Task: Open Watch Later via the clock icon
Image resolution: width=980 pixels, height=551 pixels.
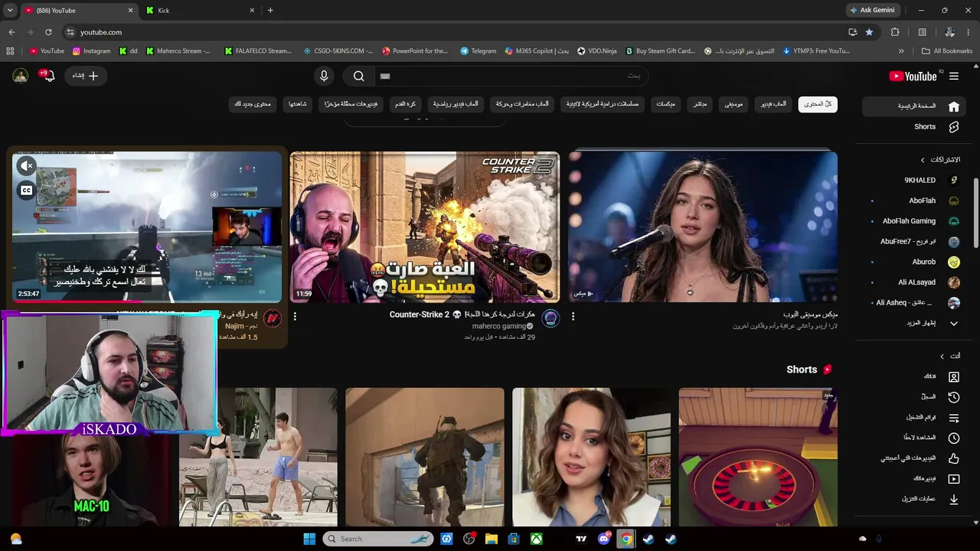Action: point(954,438)
